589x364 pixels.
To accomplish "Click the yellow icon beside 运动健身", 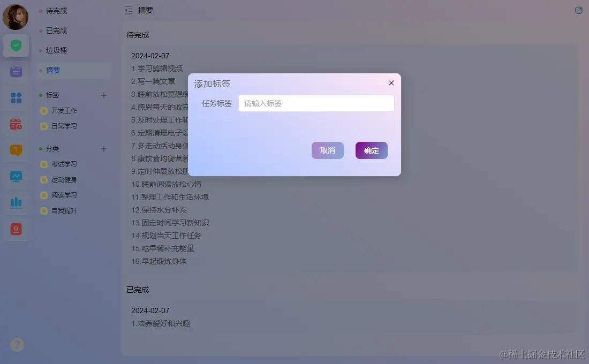I will pyautogui.click(x=44, y=179).
